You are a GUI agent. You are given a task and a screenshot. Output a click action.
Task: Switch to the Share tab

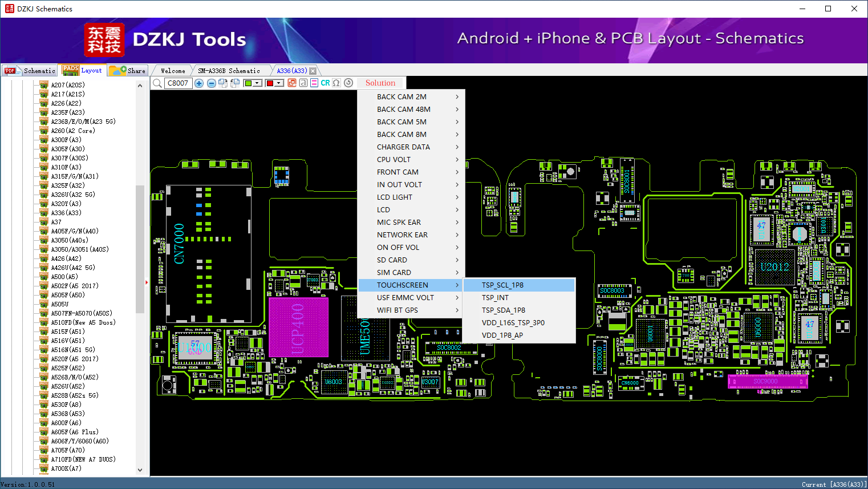pyautogui.click(x=128, y=71)
